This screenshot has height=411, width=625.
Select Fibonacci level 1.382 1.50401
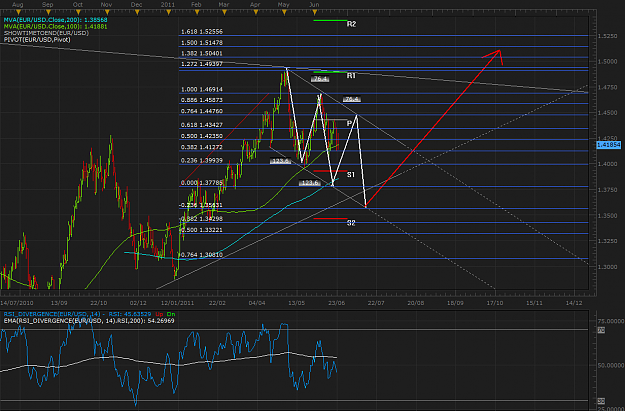point(202,53)
